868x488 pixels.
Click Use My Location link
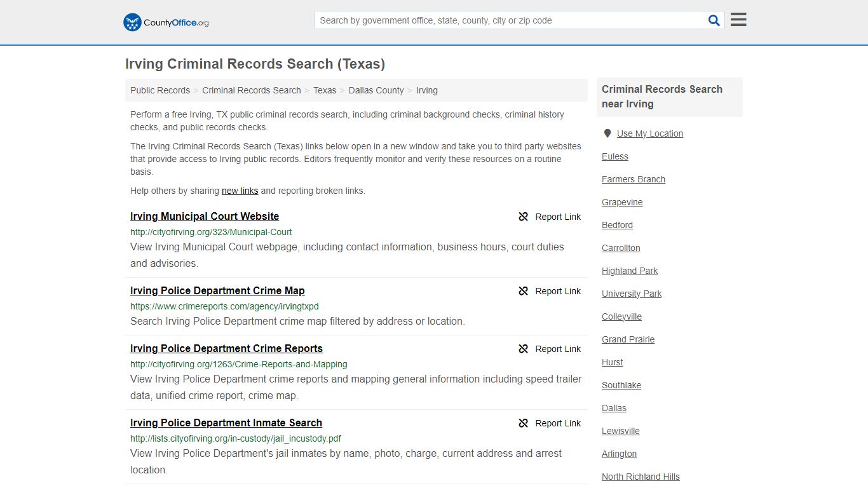[650, 133]
